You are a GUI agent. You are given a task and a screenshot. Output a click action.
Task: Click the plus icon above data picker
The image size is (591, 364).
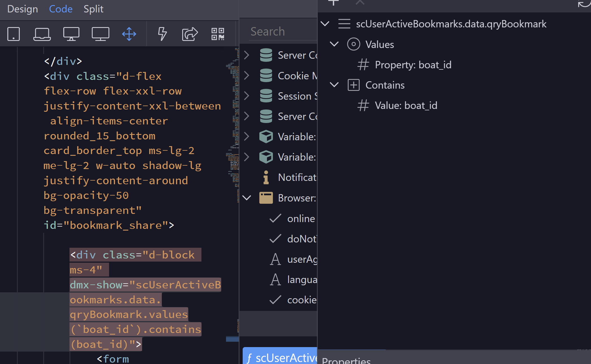pyautogui.click(x=333, y=2)
